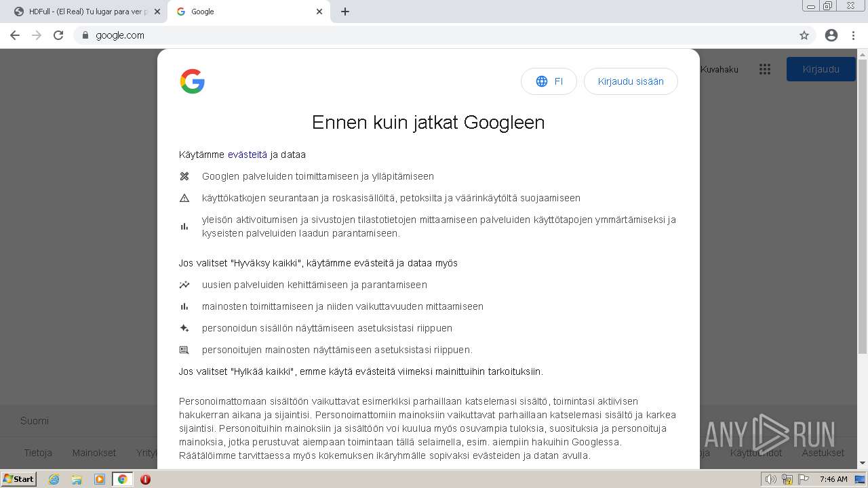This screenshot has height=488, width=868.
Task: Click the bar chart icon beside yleisön
Action: [184, 226]
